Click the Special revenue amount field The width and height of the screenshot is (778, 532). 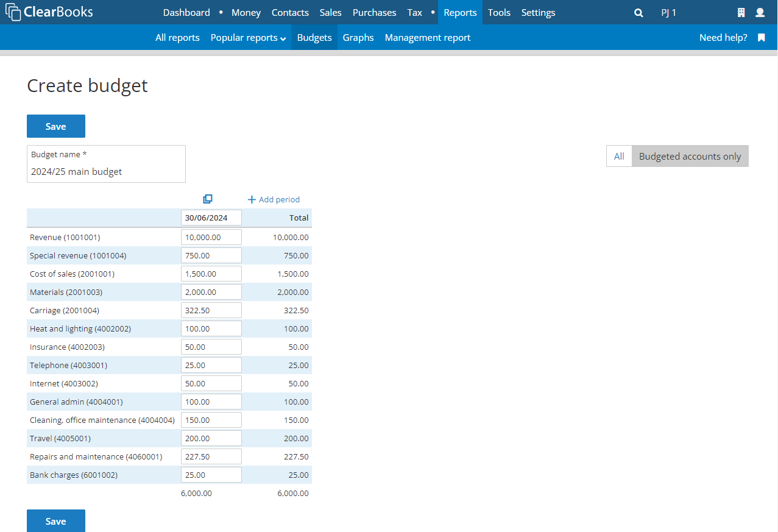click(211, 255)
